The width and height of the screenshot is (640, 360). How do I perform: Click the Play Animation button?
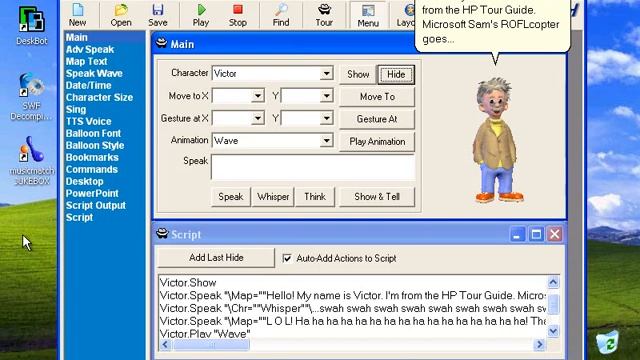377,142
